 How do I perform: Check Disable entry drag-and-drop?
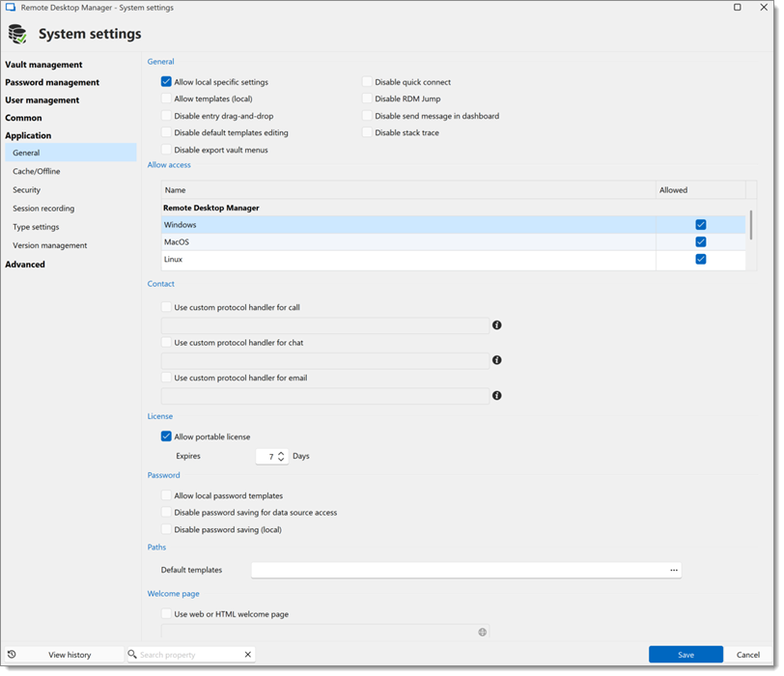[x=166, y=116]
